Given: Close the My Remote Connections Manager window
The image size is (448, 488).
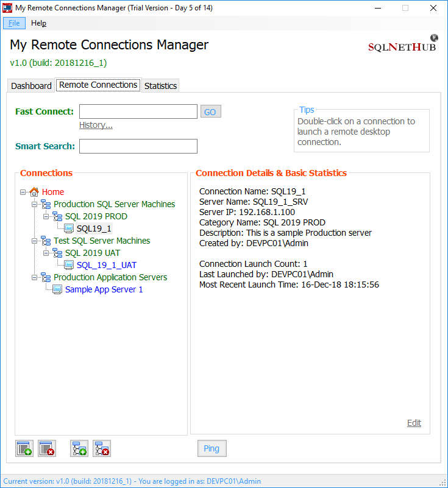Looking at the screenshot, I should (x=433, y=8).
